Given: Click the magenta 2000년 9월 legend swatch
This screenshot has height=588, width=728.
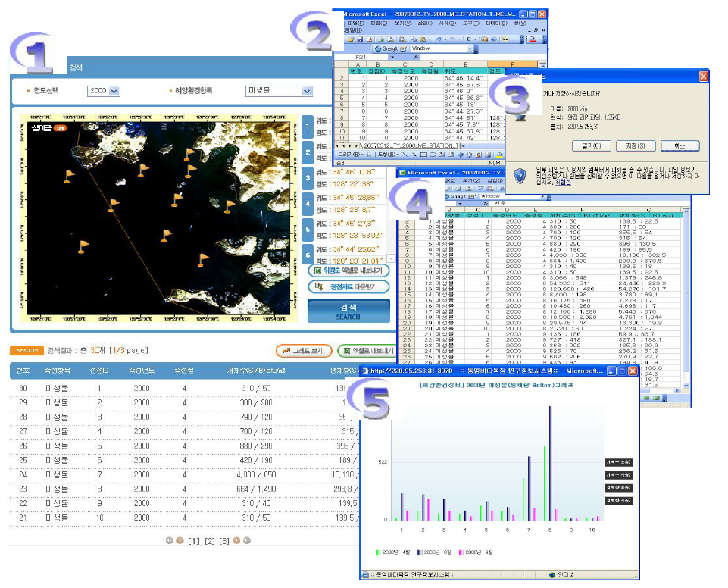Looking at the screenshot, I should point(461,552).
